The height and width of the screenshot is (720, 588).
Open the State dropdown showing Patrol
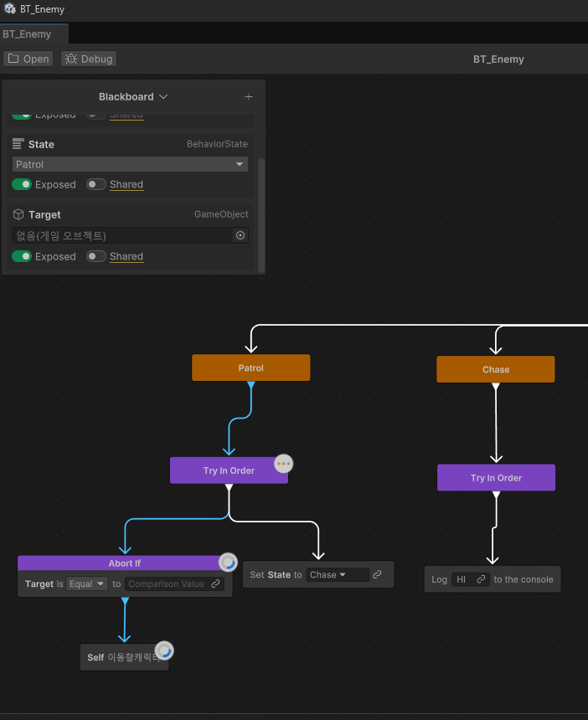coord(130,164)
